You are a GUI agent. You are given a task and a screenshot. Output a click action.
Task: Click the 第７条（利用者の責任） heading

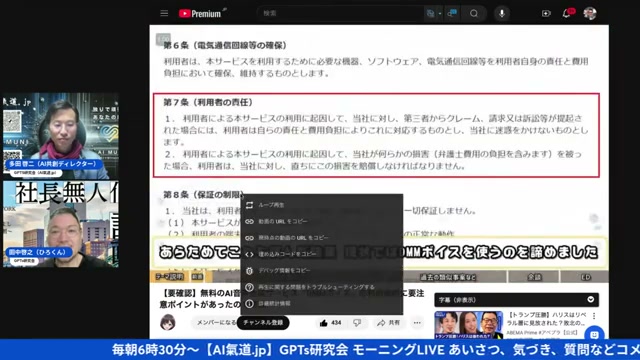pyautogui.click(x=209, y=102)
